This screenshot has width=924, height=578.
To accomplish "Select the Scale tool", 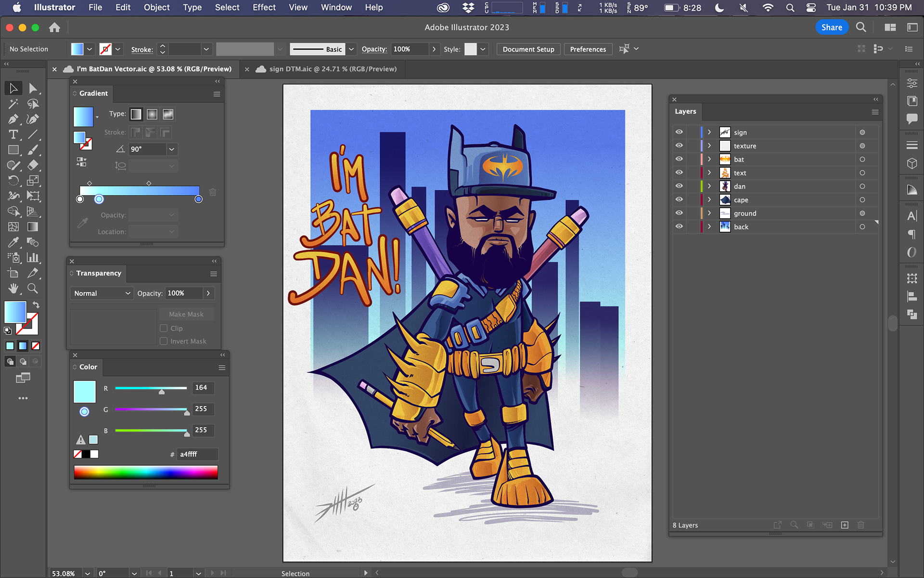I will click(33, 181).
